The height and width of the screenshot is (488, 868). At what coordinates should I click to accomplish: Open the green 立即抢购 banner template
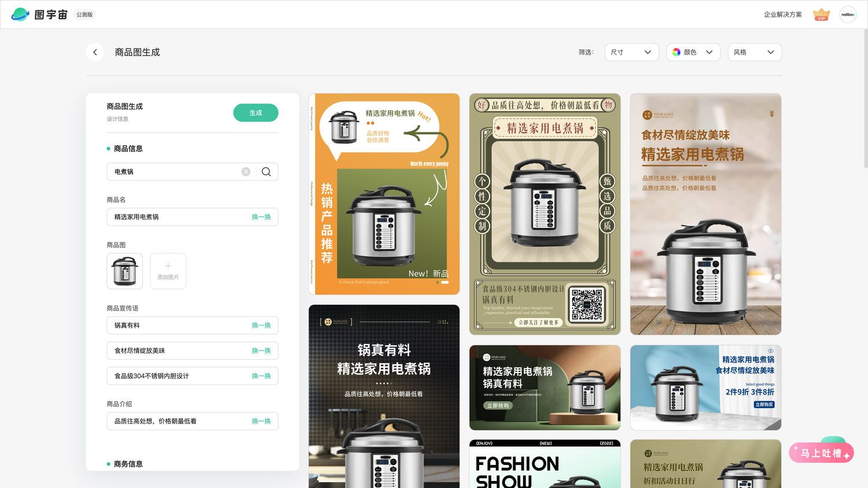[x=545, y=388]
